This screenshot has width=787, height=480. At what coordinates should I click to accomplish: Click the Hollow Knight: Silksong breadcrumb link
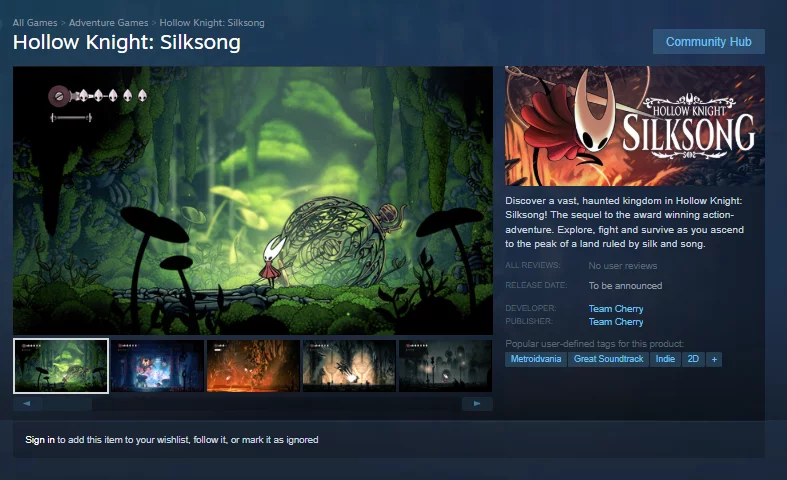click(x=212, y=23)
